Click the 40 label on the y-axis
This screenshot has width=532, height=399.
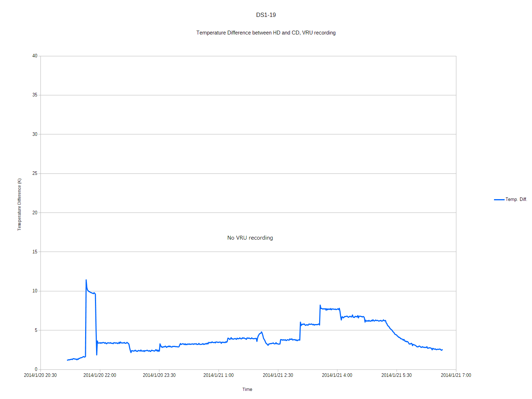[x=35, y=56]
